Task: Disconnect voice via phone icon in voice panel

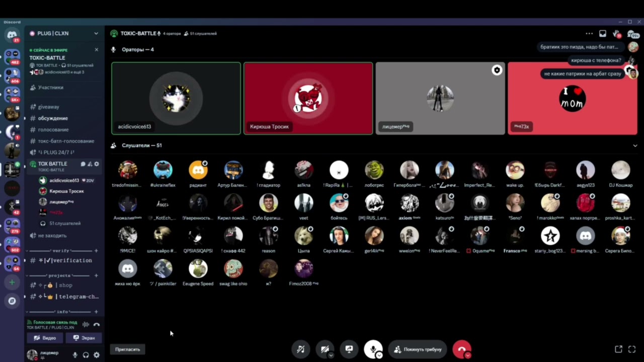Action: pos(97,325)
